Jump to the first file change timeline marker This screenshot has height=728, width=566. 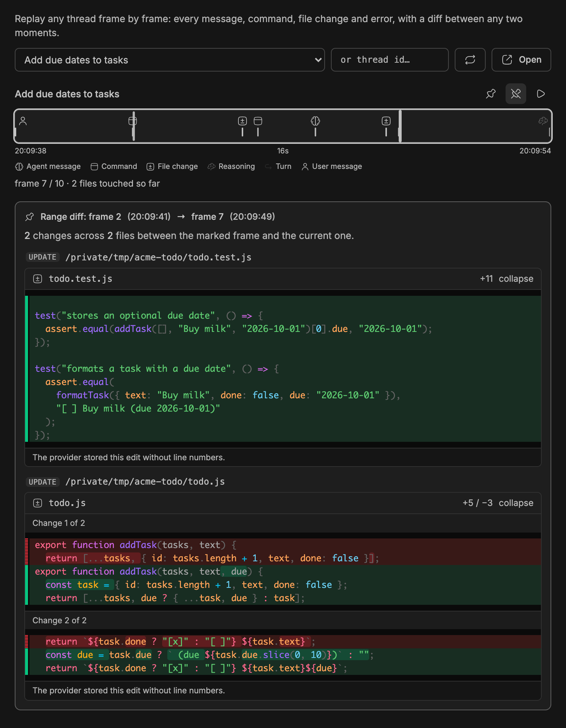coord(242,121)
